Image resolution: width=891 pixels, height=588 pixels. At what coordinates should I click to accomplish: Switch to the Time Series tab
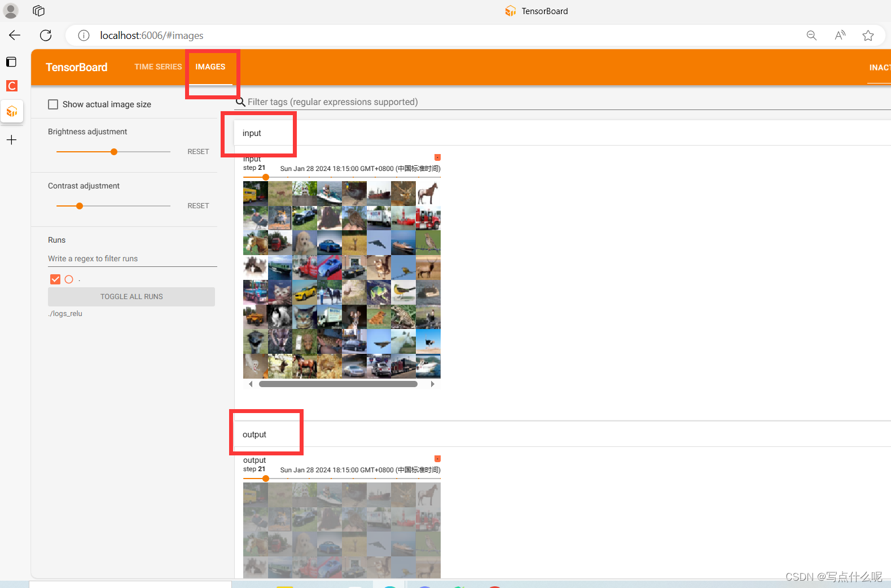158,67
